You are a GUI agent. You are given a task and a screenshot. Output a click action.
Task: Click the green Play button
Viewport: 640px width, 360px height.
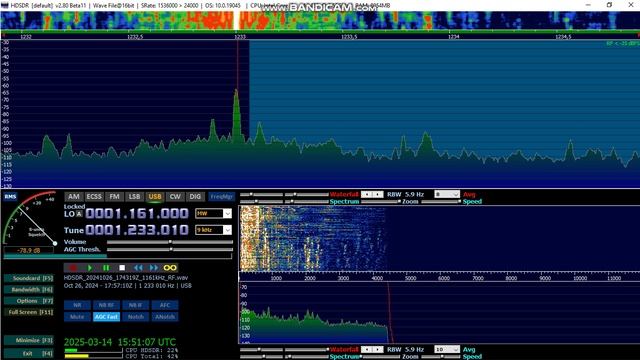(90, 268)
